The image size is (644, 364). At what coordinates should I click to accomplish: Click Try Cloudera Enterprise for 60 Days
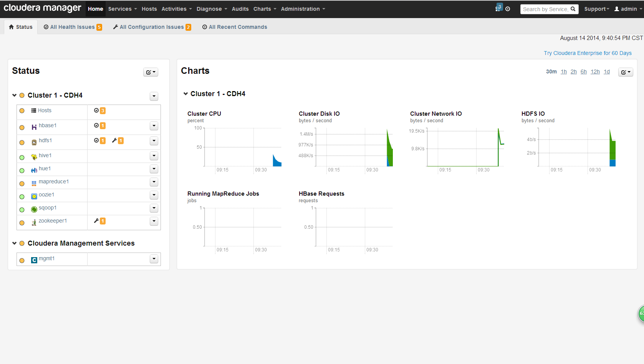point(588,53)
